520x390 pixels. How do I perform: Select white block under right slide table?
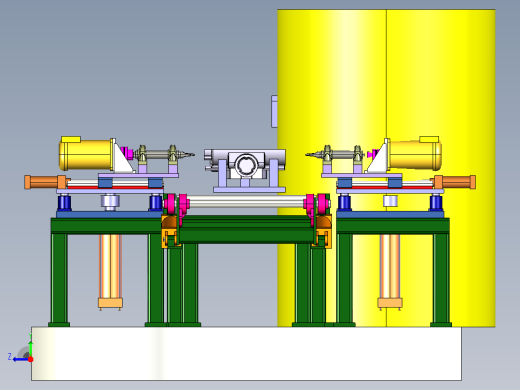(x=390, y=201)
